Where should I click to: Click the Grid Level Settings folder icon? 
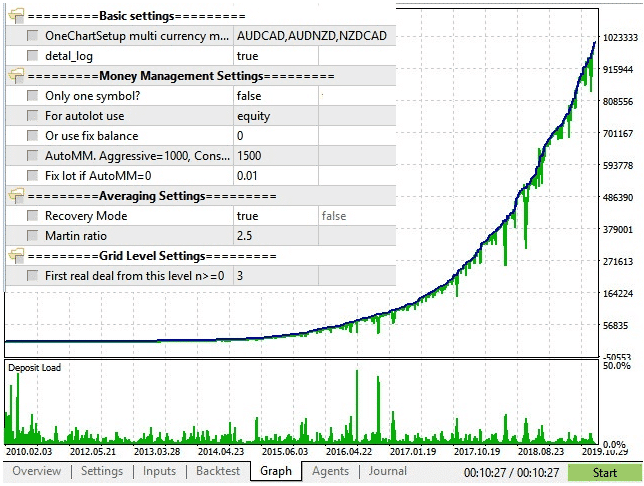pos(16,256)
